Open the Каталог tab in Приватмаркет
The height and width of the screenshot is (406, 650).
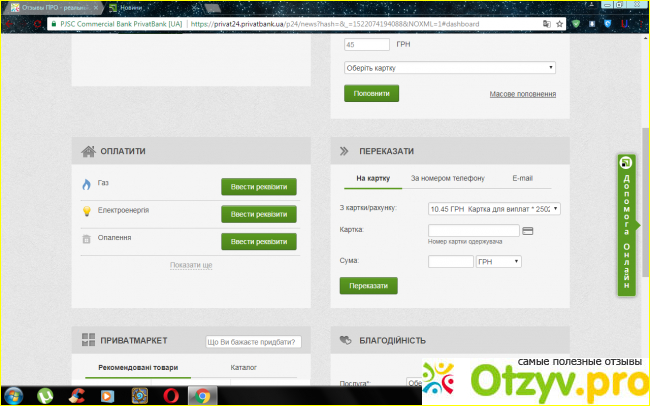(x=243, y=368)
